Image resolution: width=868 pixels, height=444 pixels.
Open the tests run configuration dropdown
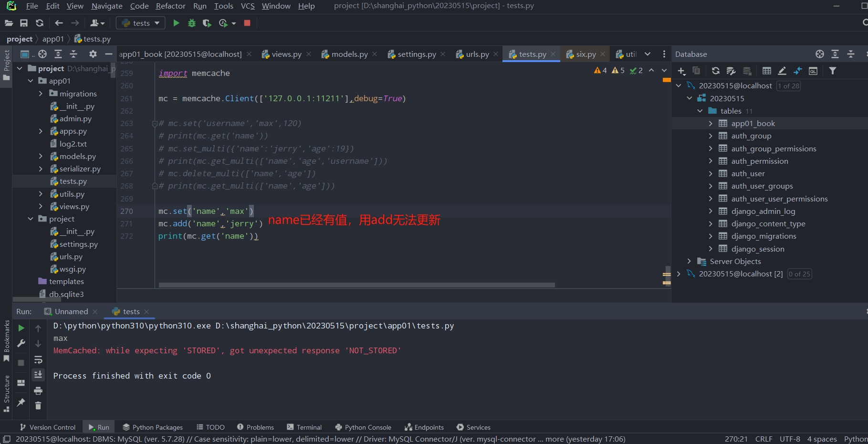pyautogui.click(x=141, y=23)
